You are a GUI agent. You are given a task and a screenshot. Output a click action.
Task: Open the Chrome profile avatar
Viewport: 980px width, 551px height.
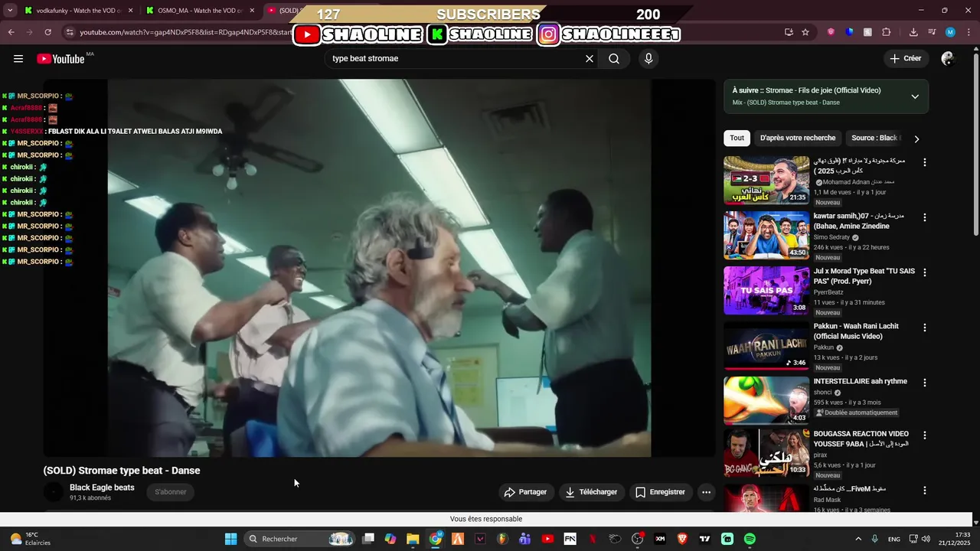coord(950,32)
